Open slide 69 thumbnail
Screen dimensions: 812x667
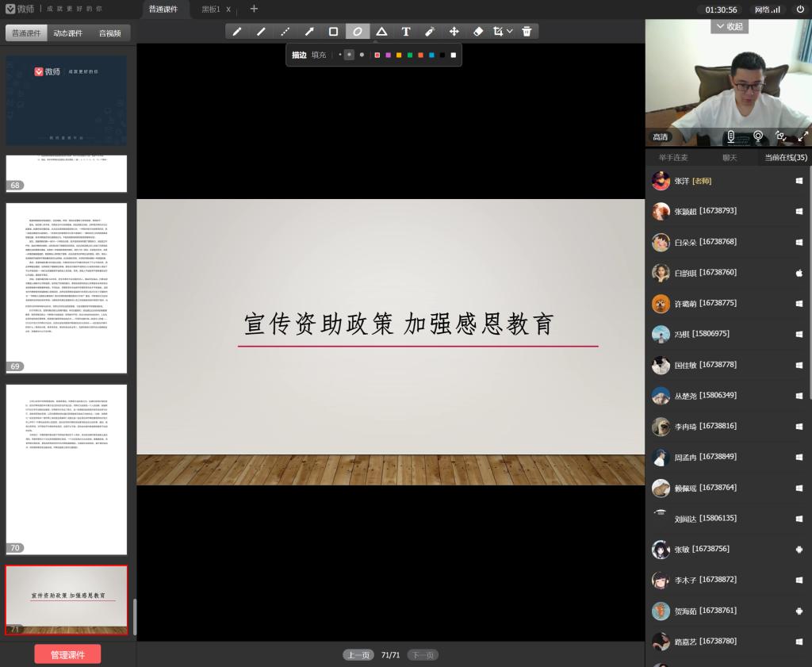pyautogui.click(x=67, y=288)
